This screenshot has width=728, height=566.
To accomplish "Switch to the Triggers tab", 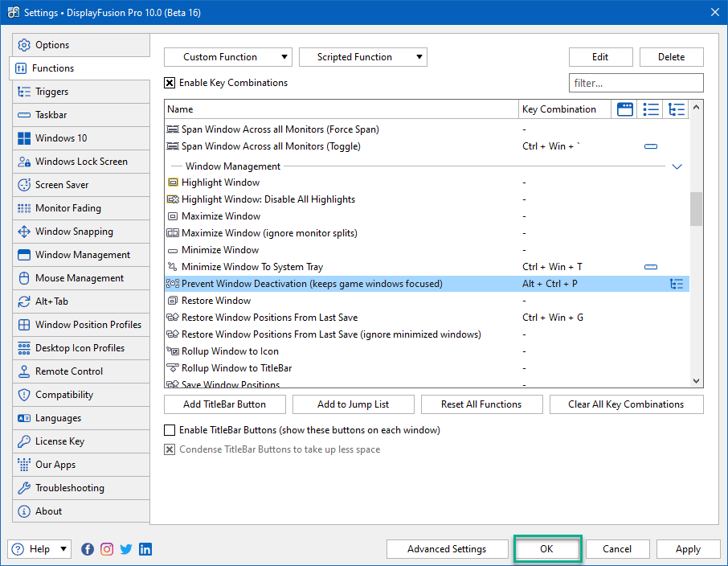I will 81,92.
